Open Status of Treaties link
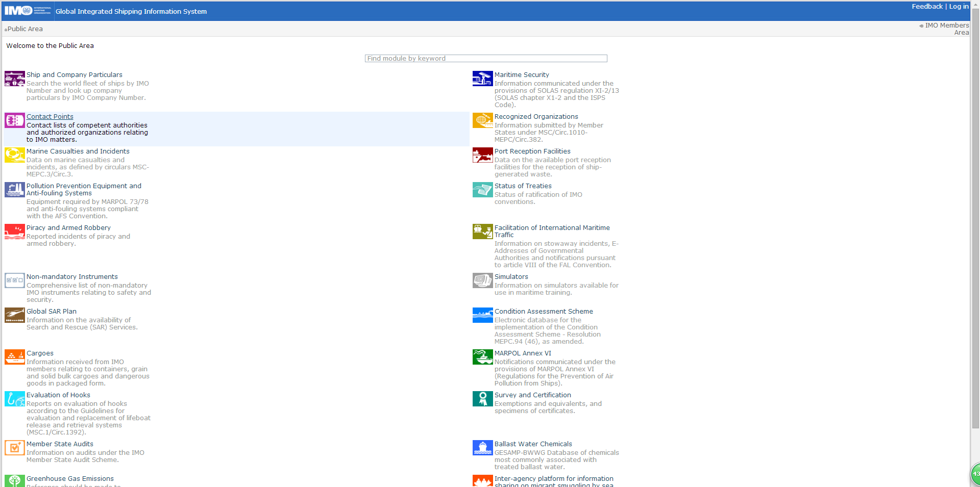Screen dimensions: 980x487 tap(523, 186)
